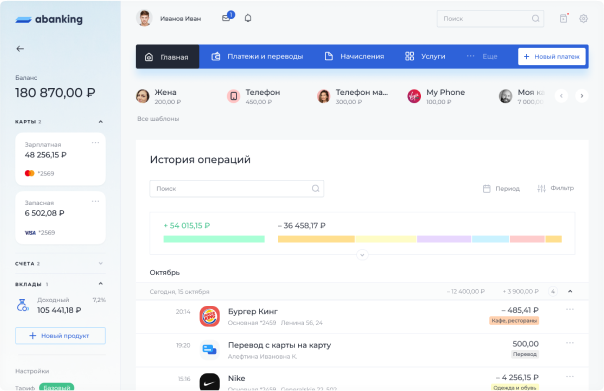
Task: Click the Фильтр sliders icon
Action: [541, 188]
